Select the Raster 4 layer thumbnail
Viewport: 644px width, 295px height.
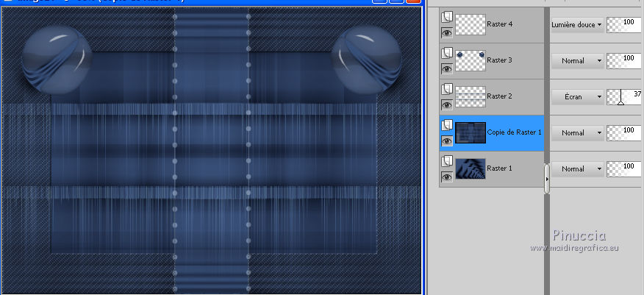coord(471,25)
